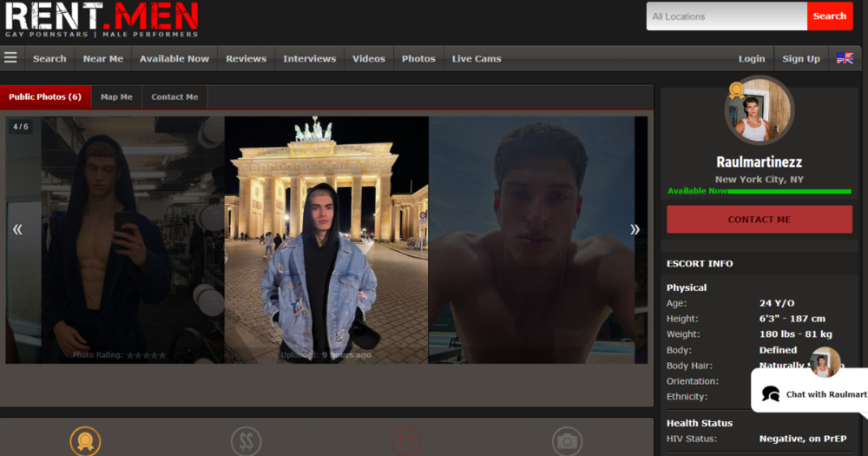
Task: Go to previous photo with left arrow
Action: [17, 229]
